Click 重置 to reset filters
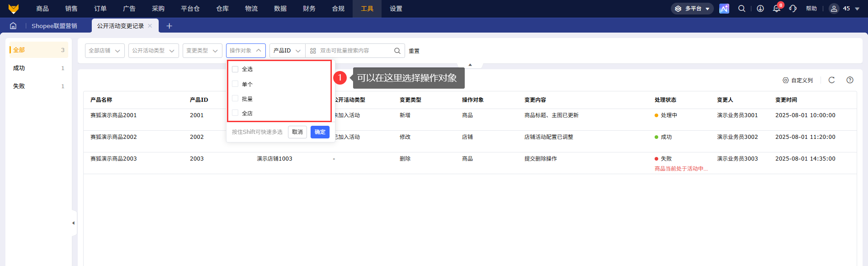 coord(414,51)
